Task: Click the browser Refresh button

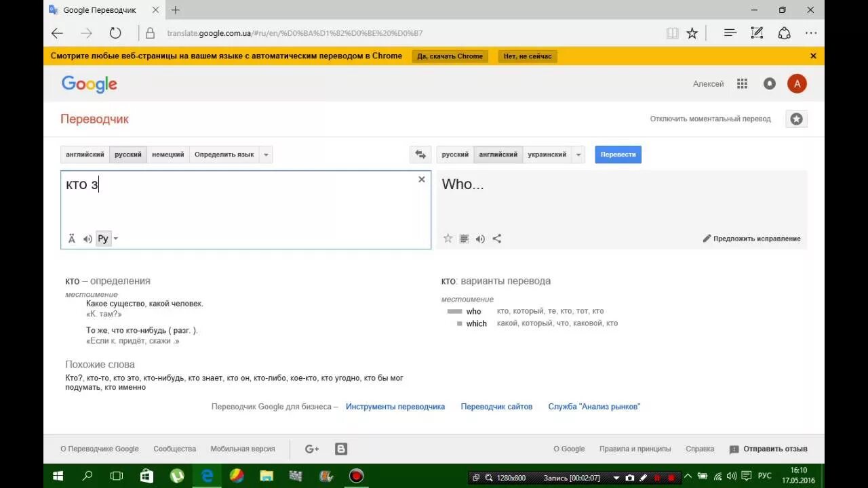Action: 115,33
